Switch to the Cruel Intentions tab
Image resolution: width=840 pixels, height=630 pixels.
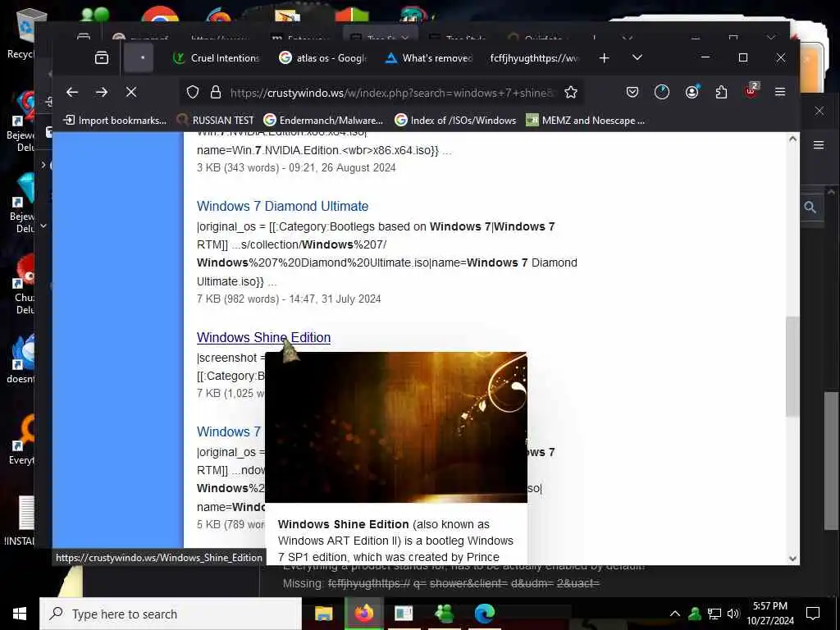[x=216, y=58]
